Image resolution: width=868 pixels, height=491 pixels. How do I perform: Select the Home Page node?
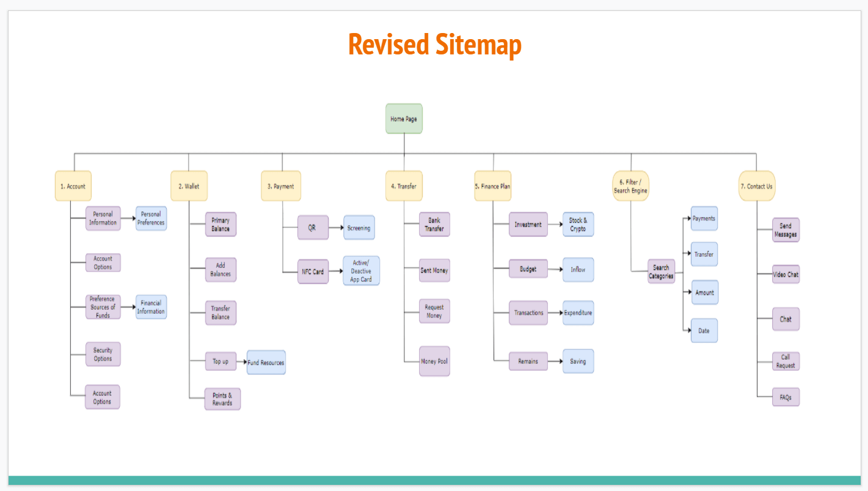point(404,119)
